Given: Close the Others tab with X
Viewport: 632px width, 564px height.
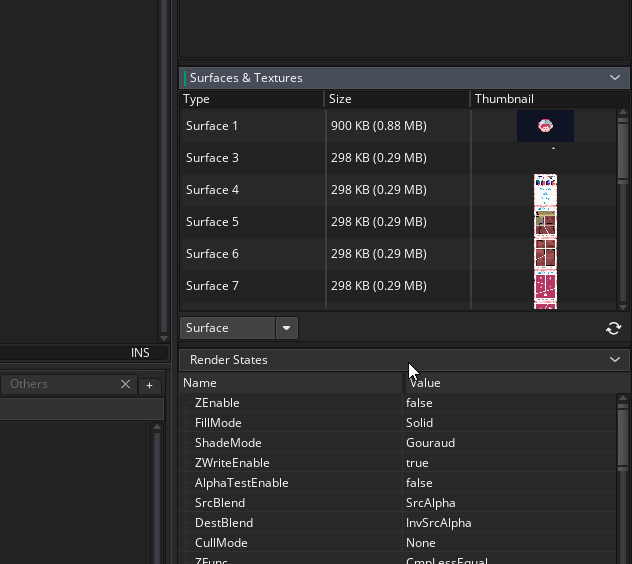Looking at the screenshot, I should 125,384.
